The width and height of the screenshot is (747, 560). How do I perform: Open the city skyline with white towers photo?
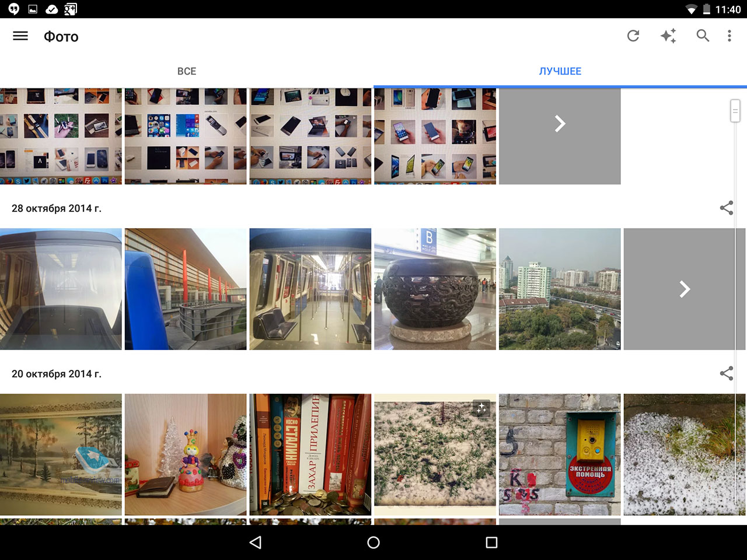click(560, 289)
